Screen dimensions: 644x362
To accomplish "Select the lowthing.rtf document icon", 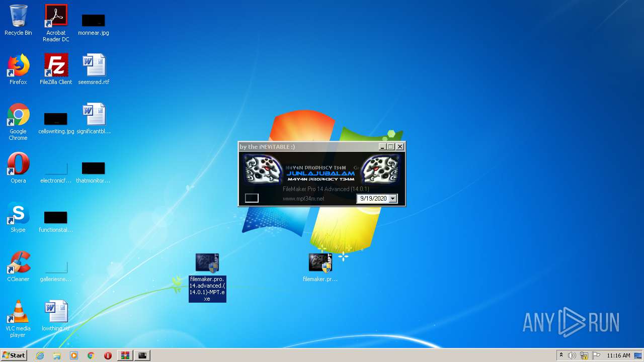I will coord(56,316).
